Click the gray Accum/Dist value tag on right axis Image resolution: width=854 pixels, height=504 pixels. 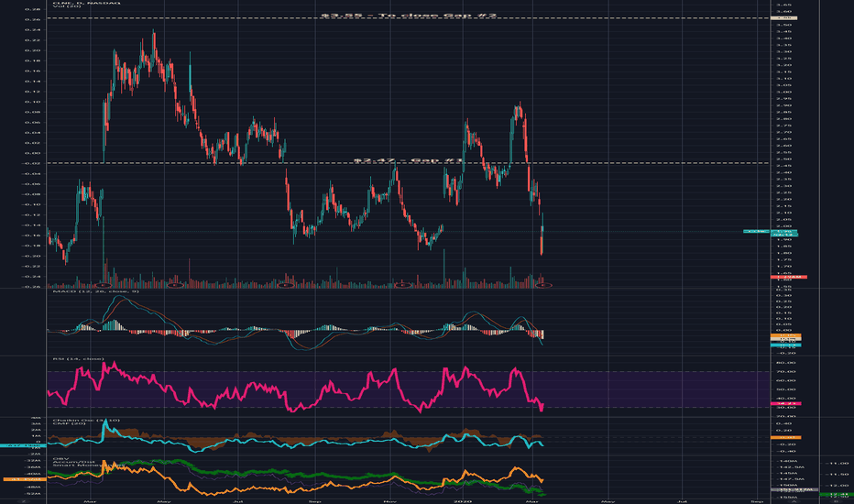[794, 490]
